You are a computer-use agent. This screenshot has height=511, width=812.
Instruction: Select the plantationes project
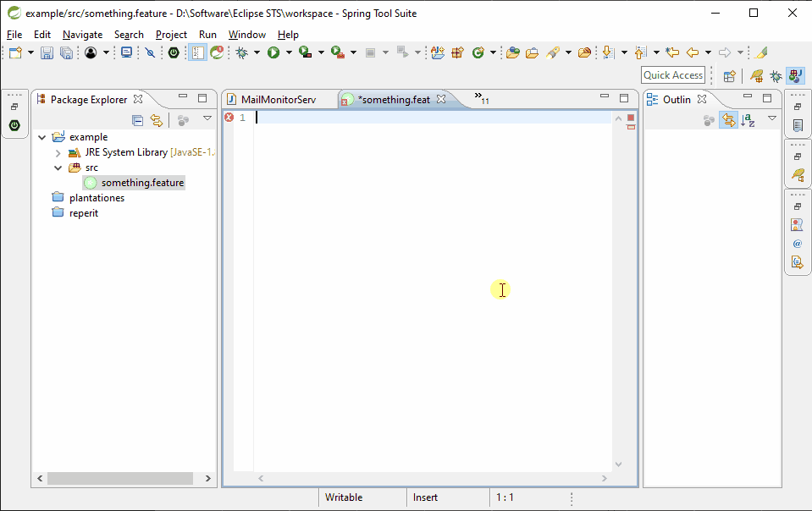(97, 198)
